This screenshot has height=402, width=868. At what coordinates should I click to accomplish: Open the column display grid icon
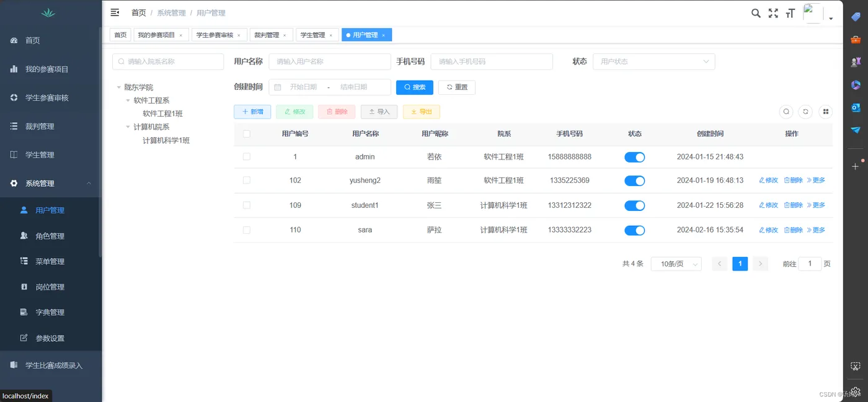(x=825, y=112)
